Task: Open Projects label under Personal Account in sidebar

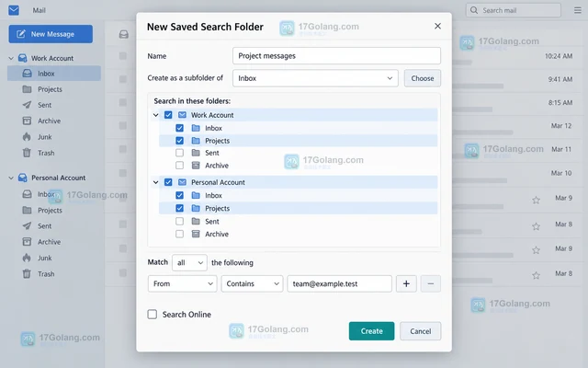Action: pos(50,211)
